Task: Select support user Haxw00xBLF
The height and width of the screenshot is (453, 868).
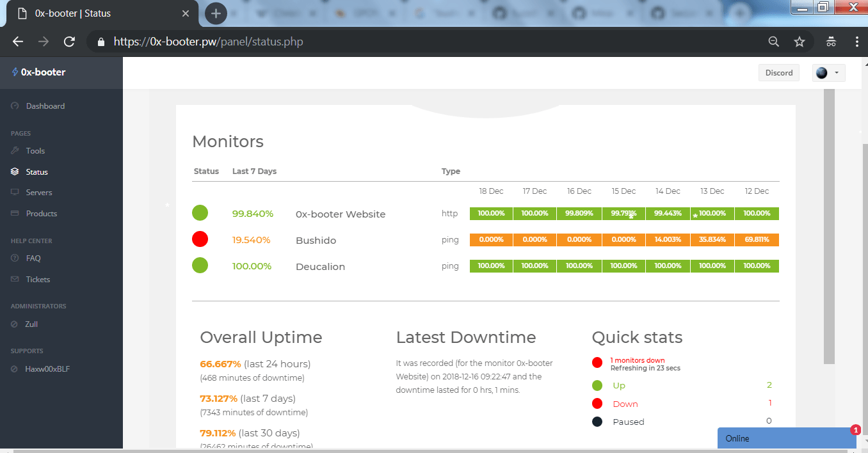Action: point(47,369)
